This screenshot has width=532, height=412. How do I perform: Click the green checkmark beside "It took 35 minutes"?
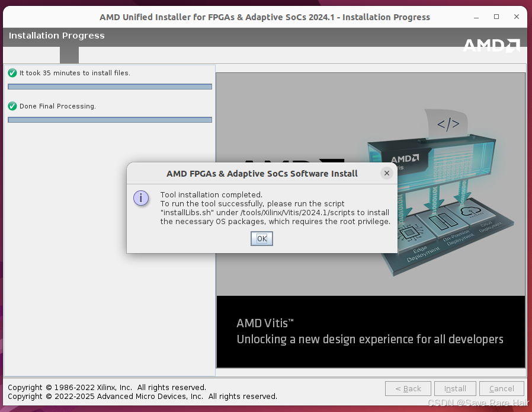point(12,73)
